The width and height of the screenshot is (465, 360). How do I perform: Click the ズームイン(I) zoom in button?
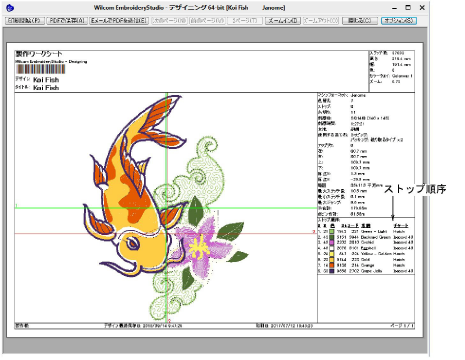click(x=283, y=21)
